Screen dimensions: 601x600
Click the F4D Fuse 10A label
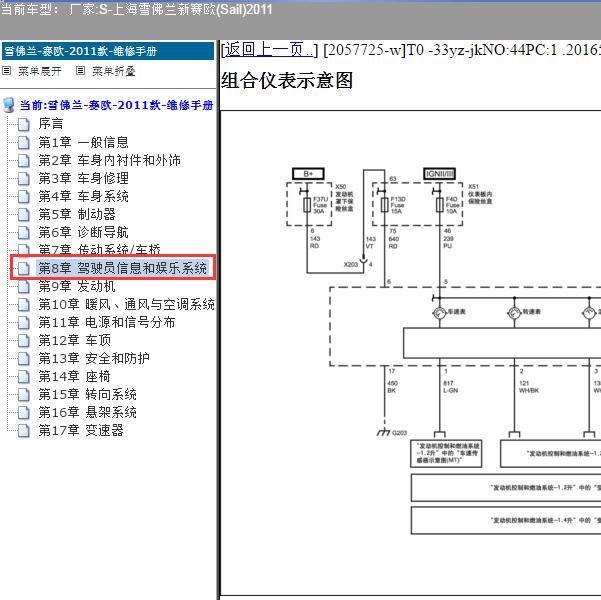[x=452, y=205]
